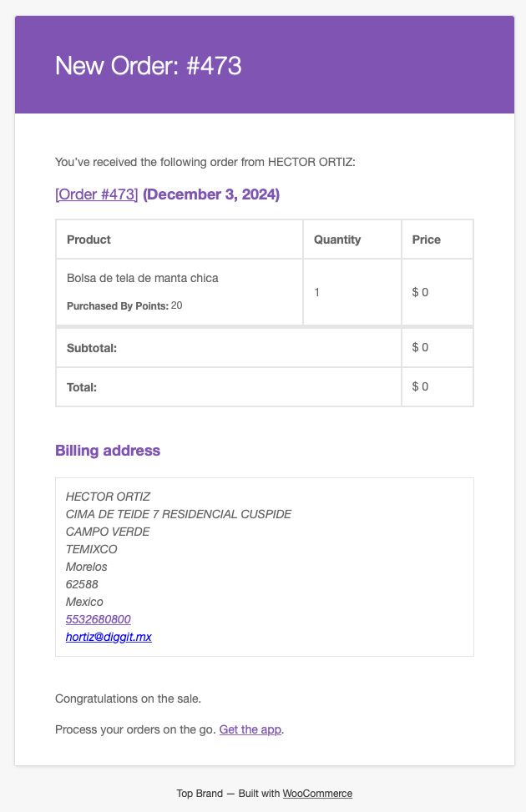526x812 pixels.
Task: Click the Get the app link
Action: tap(250, 729)
